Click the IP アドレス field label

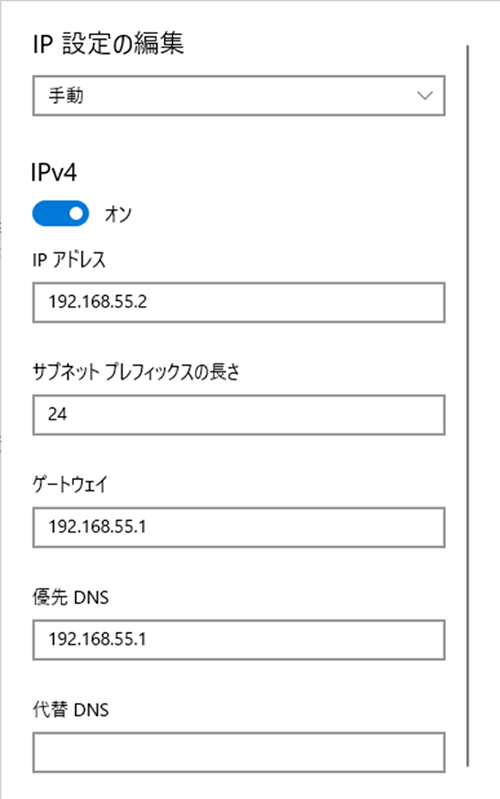click(69, 260)
